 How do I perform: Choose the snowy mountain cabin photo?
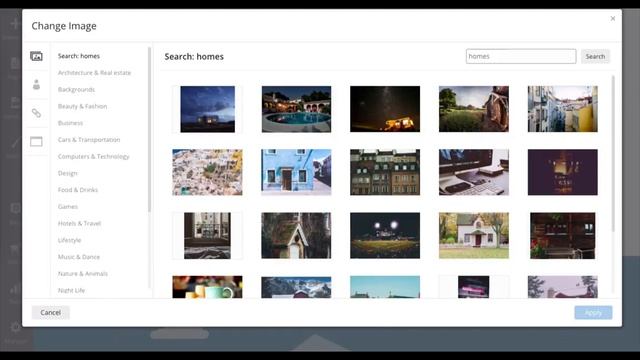tap(296, 287)
